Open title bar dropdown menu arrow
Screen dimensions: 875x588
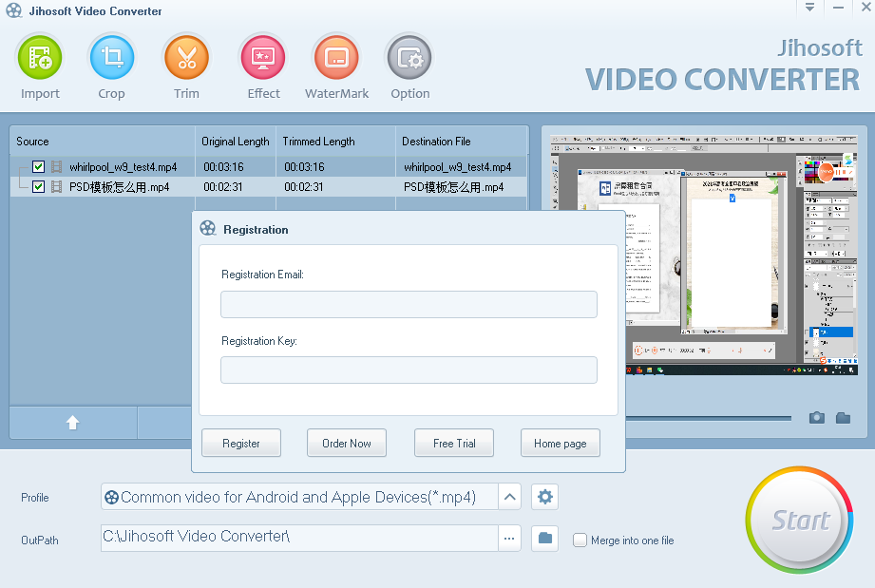(809, 8)
